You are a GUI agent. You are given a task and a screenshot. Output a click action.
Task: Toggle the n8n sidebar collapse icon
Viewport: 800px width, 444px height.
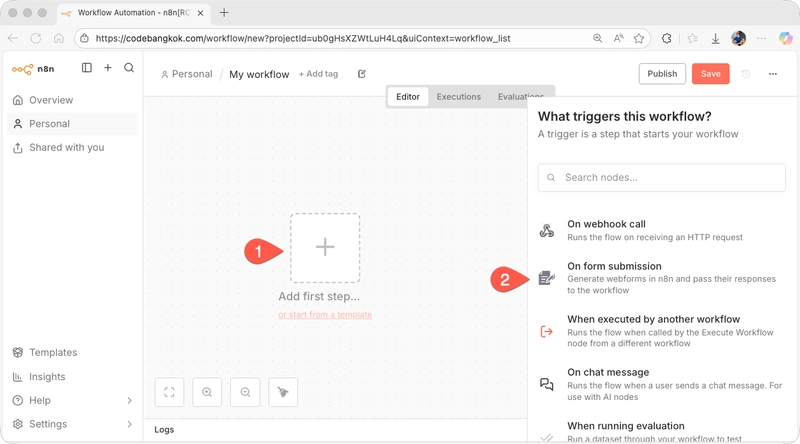point(87,68)
